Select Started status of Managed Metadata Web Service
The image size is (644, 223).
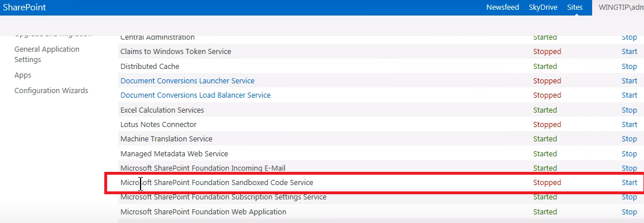point(545,153)
